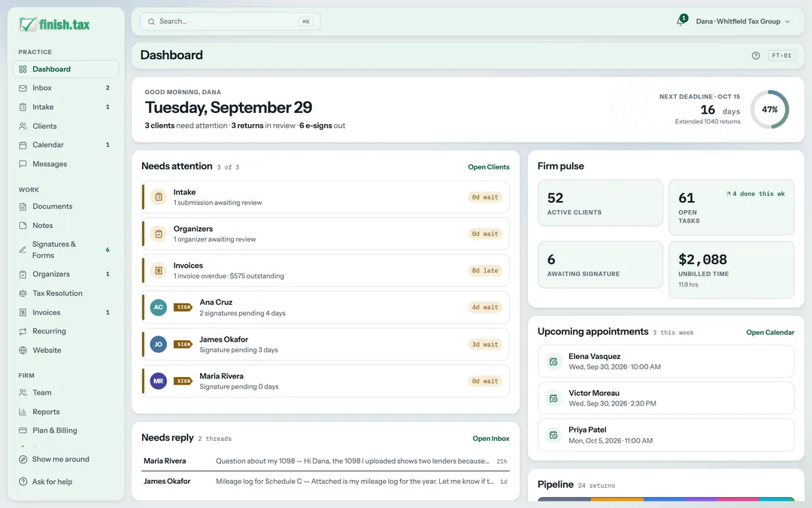Click the Team sidebar icon
This screenshot has width=812, height=508.
23,393
